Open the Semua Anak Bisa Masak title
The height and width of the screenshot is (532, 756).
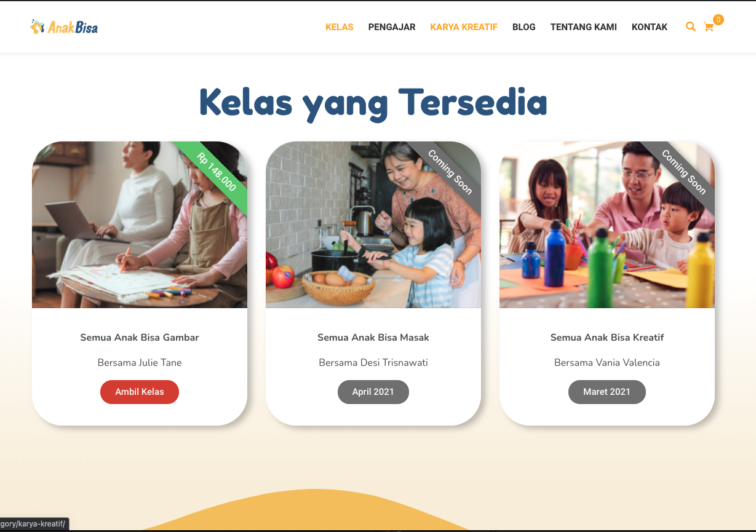click(x=373, y=337)
